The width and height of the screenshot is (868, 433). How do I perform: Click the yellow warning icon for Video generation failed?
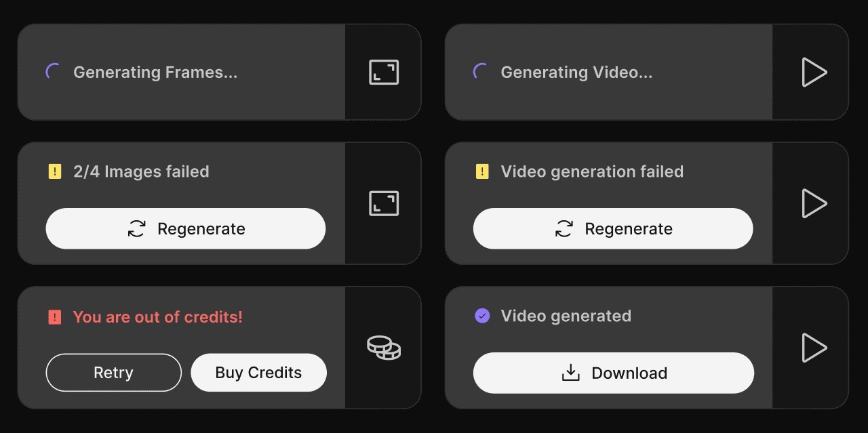[x=482, y=172]
